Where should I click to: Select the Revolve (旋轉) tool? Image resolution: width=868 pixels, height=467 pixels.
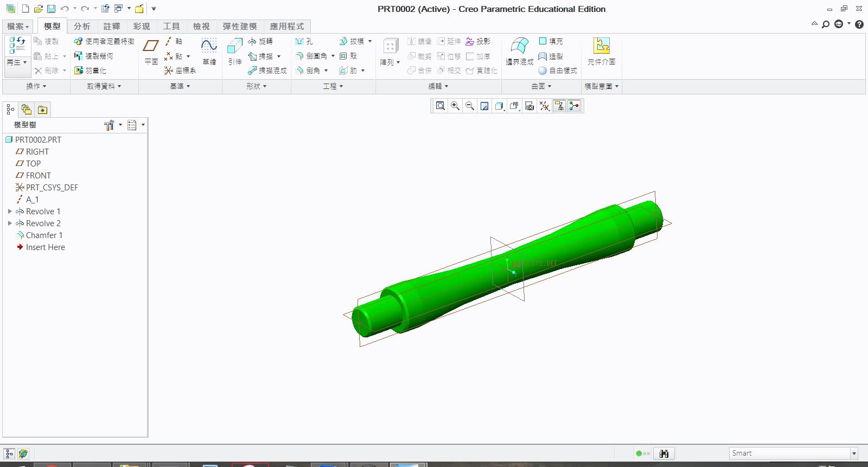point(260,41)
